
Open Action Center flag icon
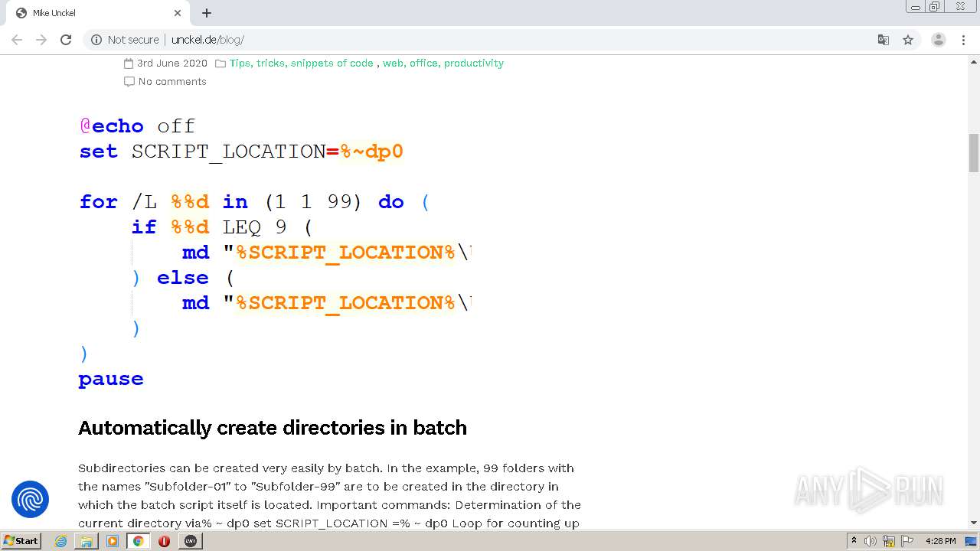click(x=907, y=541)
